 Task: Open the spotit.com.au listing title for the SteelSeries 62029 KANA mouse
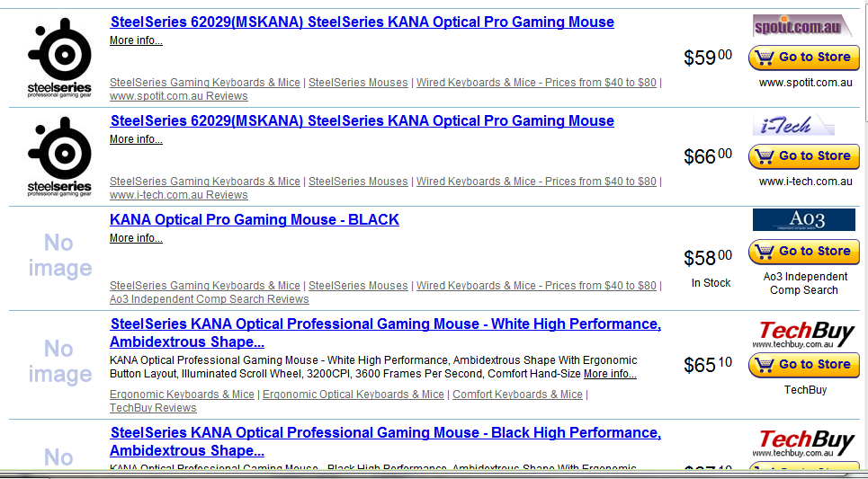click(x=362, y=22)
